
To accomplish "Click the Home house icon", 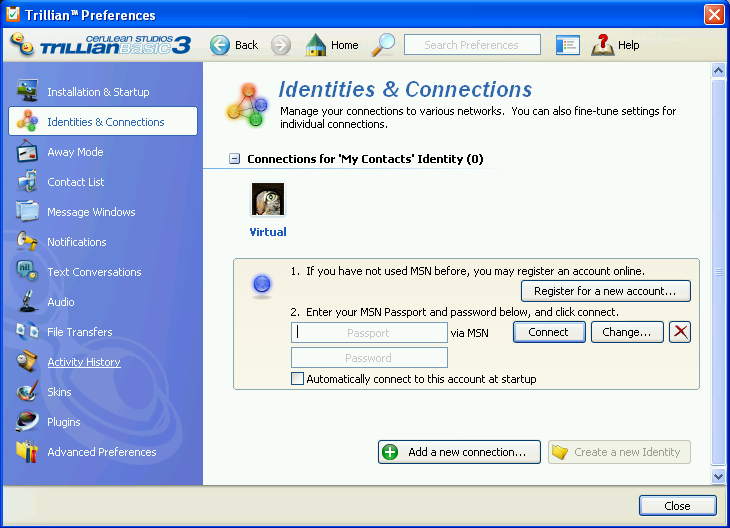I will pyautogui.click(x=316, y=45).
